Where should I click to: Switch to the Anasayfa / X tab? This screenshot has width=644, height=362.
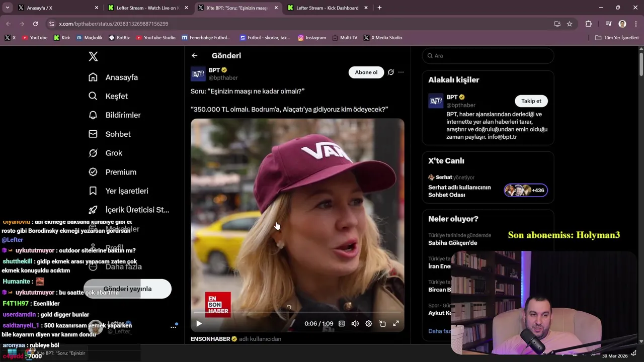pyautogui.click(x=55, y=8)
